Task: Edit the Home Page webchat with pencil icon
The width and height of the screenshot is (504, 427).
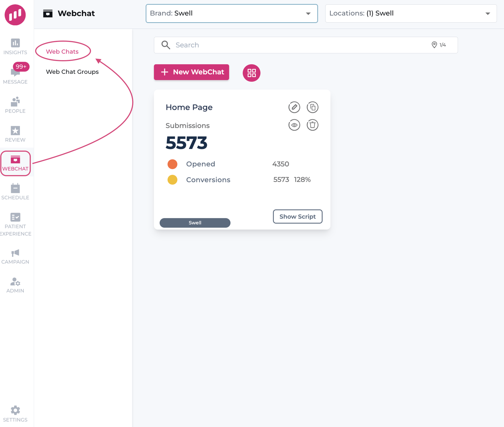Action: click(294, 107)
